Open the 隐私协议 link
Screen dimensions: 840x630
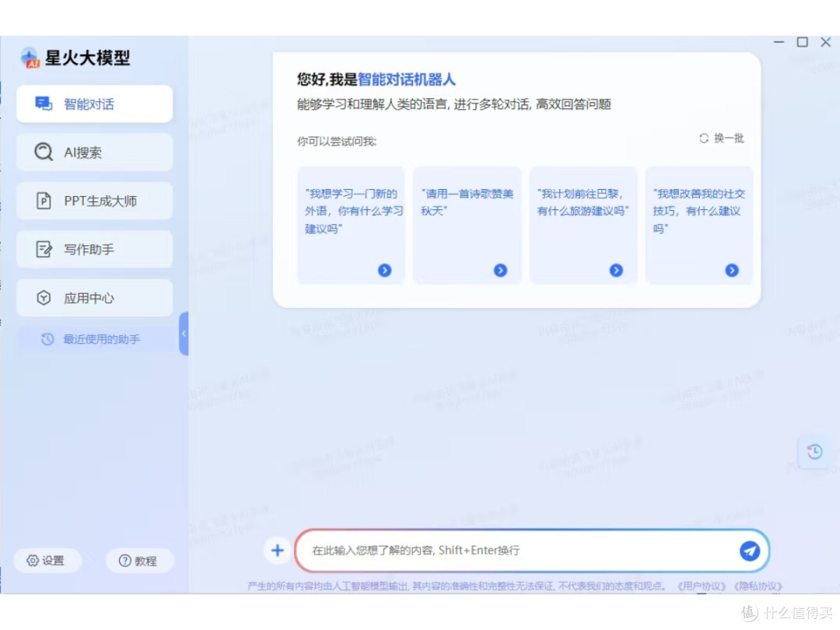click(758, 586)
